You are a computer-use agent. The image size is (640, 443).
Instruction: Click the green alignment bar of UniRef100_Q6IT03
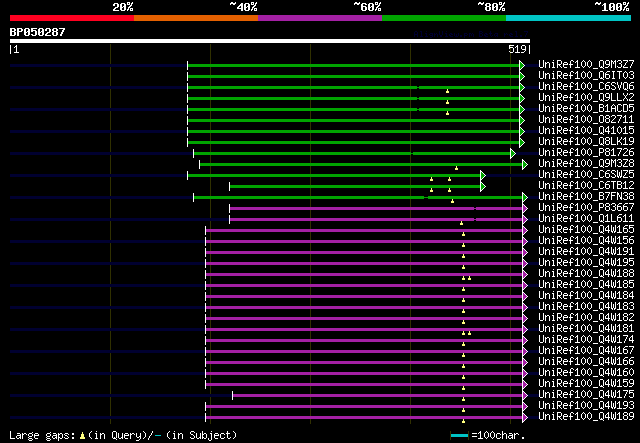tap(353, 76)
